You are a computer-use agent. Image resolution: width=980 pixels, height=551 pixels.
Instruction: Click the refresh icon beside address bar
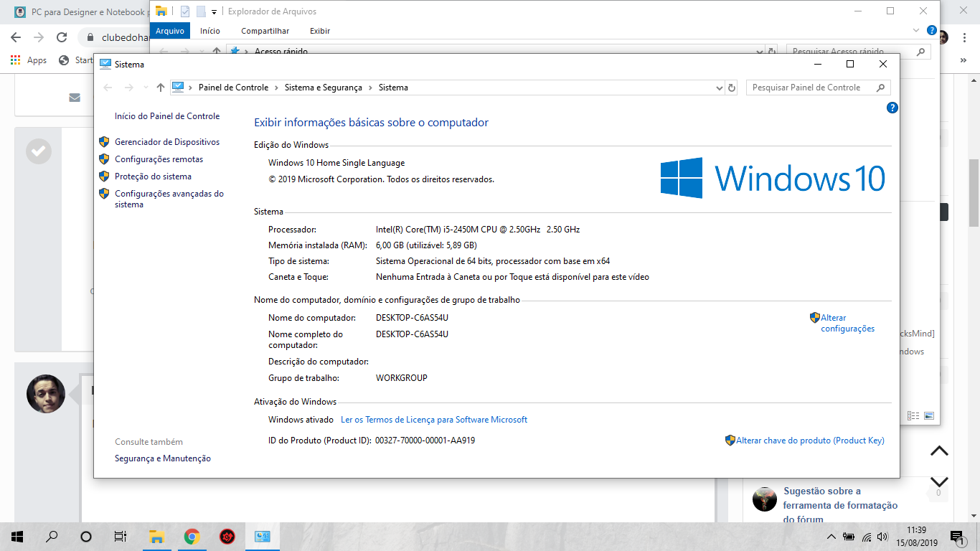tap(732, 88)
